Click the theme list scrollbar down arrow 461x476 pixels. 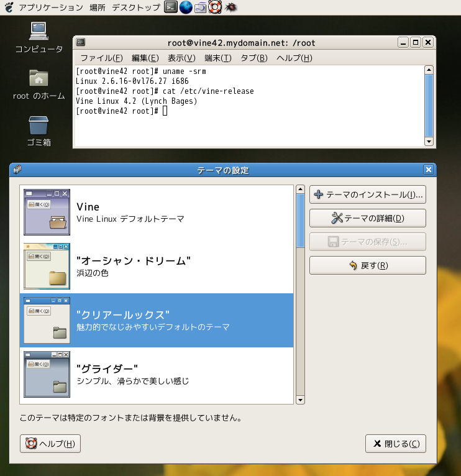coord(301,400)
